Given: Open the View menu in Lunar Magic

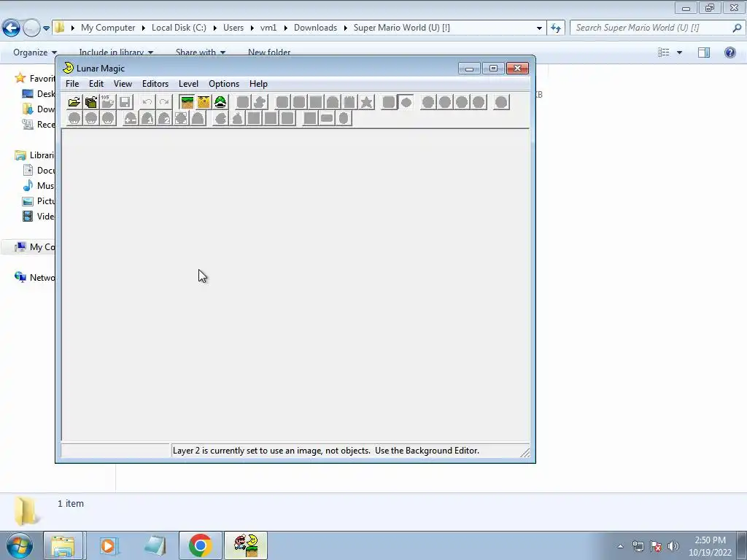Looking at the screenshot, I should click(x=123, y=84).
